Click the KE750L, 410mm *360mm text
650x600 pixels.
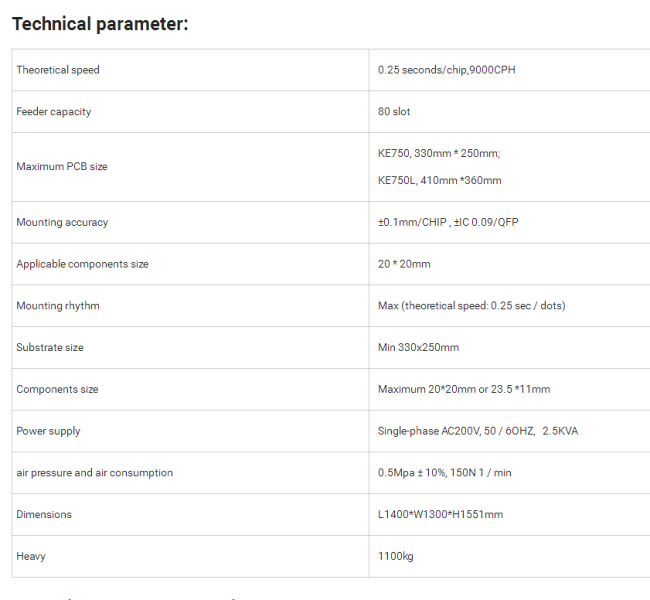coord(439,180)
